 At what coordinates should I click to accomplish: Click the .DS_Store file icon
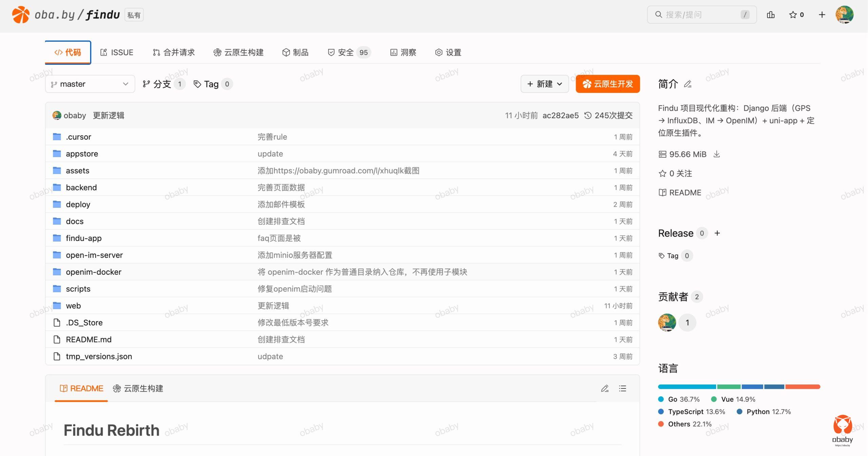tap(57, 323)
